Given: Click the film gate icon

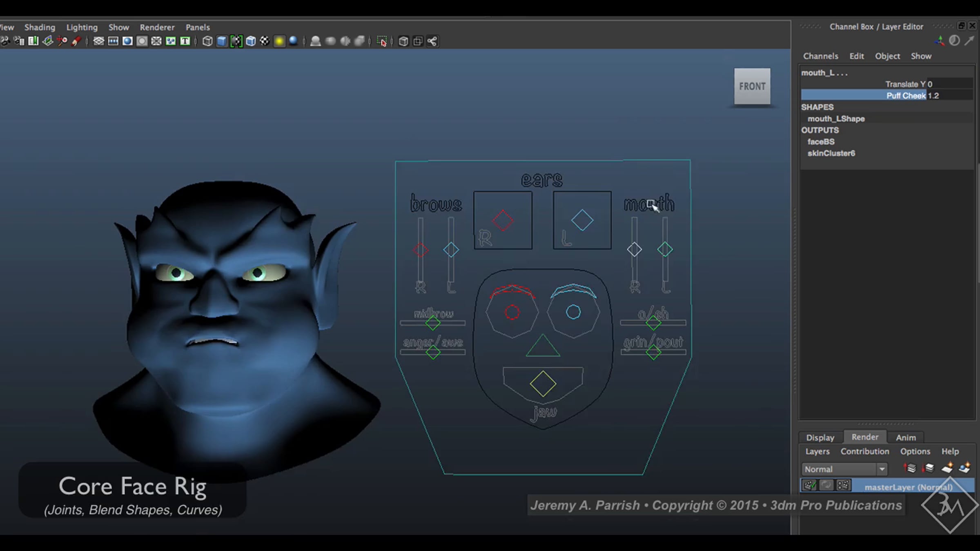Looking at the screenshot, I should point(113,41).
